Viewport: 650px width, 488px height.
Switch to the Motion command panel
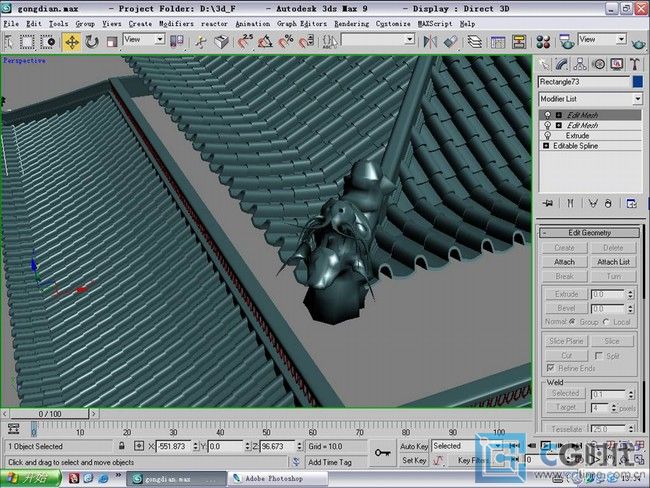tap(598, 64)
